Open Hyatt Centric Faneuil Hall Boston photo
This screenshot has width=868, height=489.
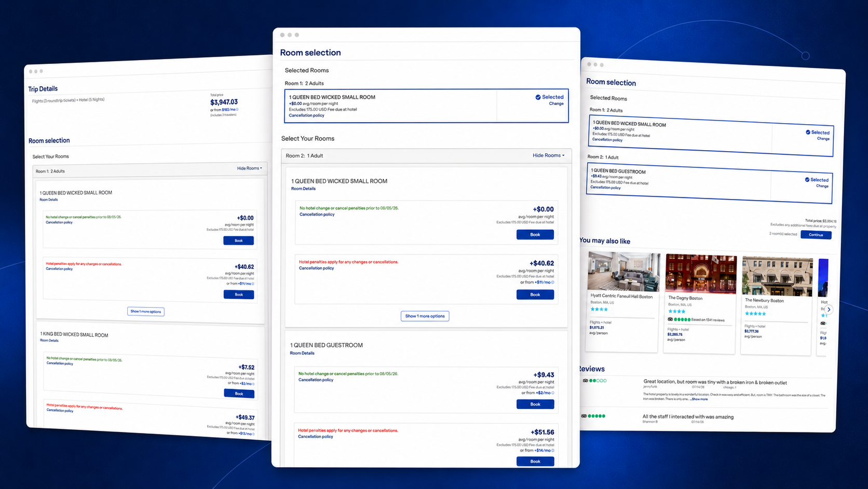pos(624,272)
